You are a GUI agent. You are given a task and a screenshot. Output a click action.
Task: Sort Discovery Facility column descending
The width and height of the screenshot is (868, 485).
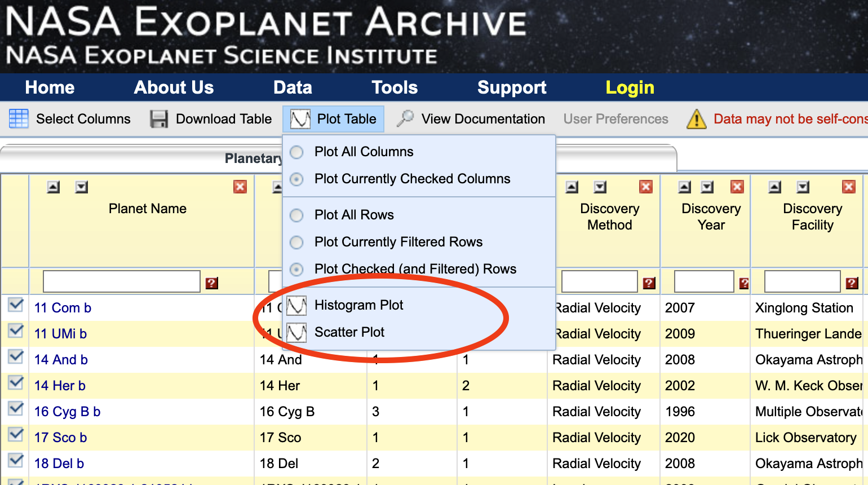(x=803, y=187)
